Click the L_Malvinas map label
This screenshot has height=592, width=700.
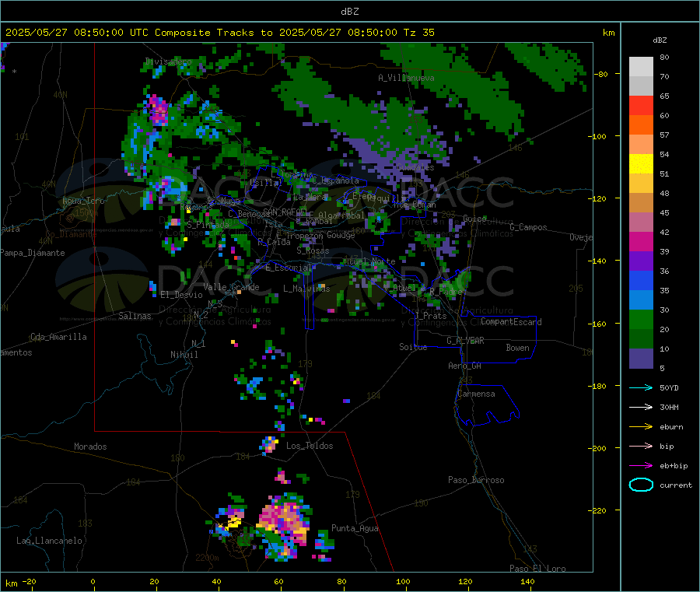point(306,289)
